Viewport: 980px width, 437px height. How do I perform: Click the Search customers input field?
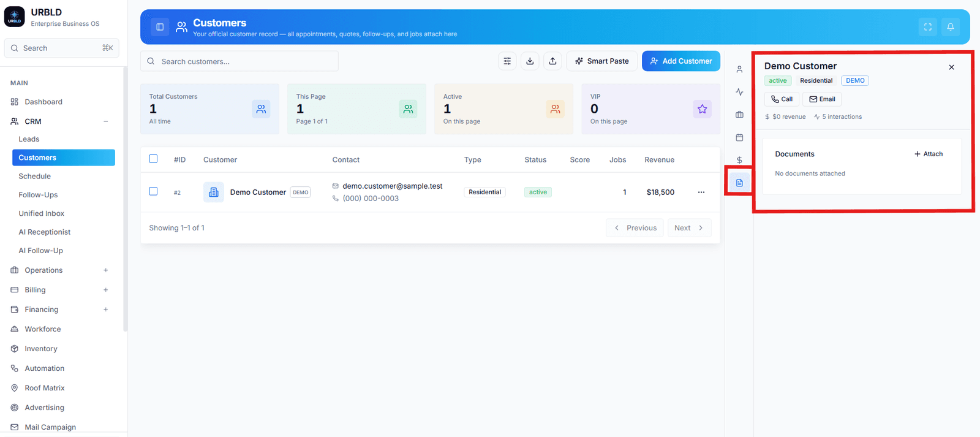coord(239,61)
